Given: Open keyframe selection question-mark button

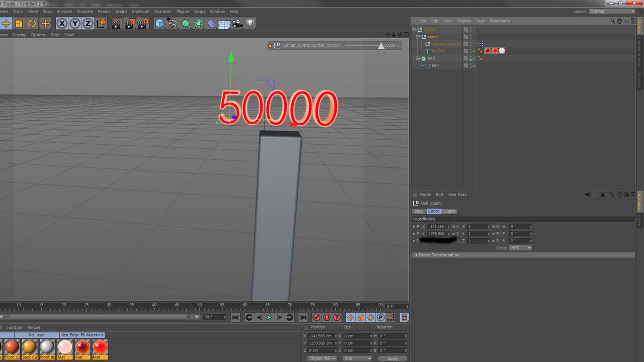Looking at the screenshot, I should click(x=337, y=317).
